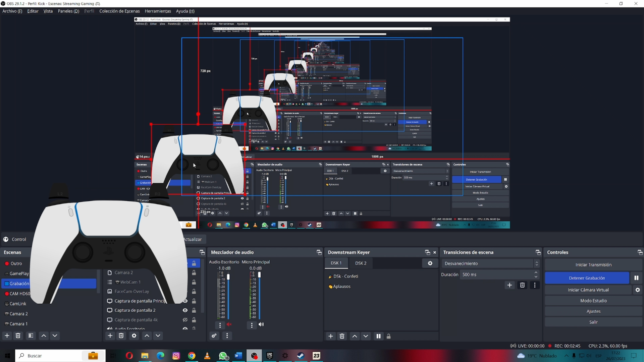Mute the Micro Principal speaker icon
The image size is (644, 362).
261,324
